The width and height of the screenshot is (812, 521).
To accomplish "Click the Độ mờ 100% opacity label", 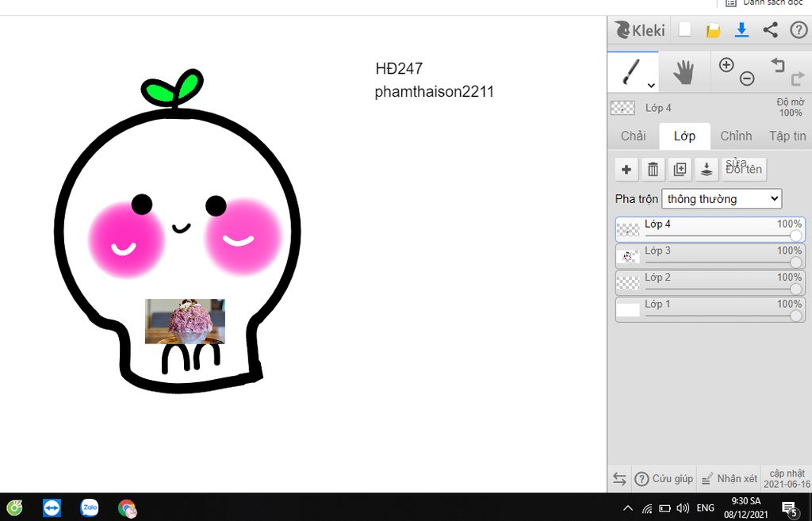I will [791, 107].
